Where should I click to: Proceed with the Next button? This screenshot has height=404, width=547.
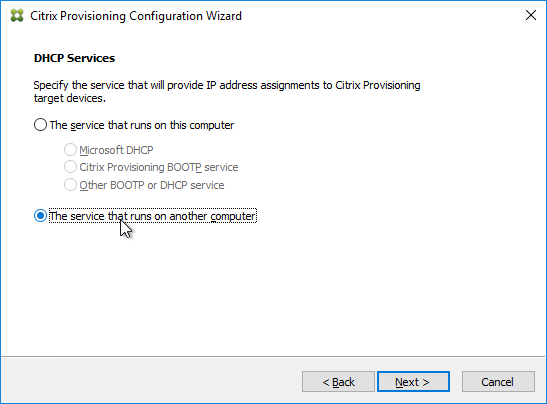(413, 382)
